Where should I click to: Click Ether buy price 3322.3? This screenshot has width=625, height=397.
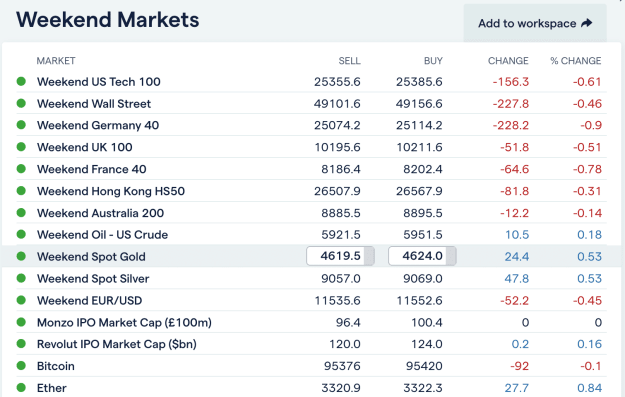pos(423,388)
